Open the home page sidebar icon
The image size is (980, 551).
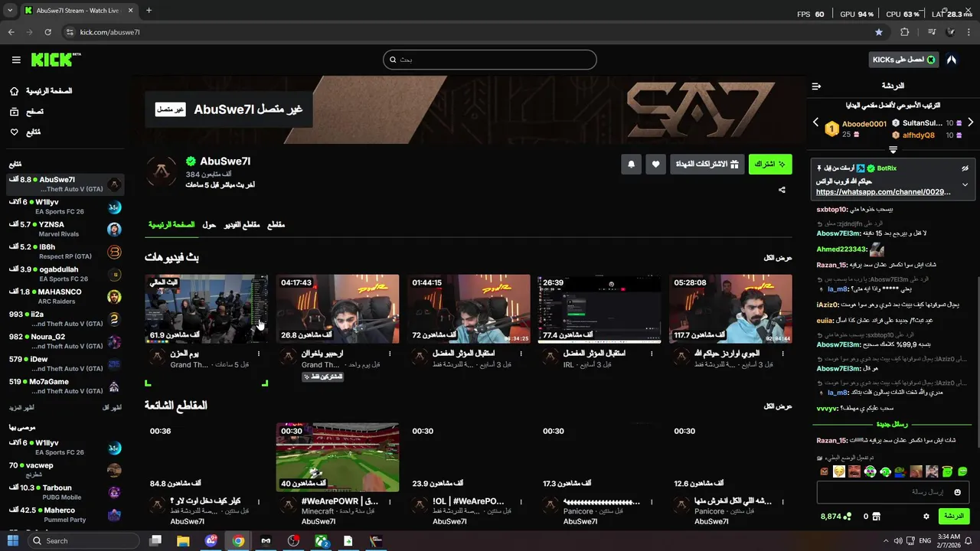click(x=14, y=91)
